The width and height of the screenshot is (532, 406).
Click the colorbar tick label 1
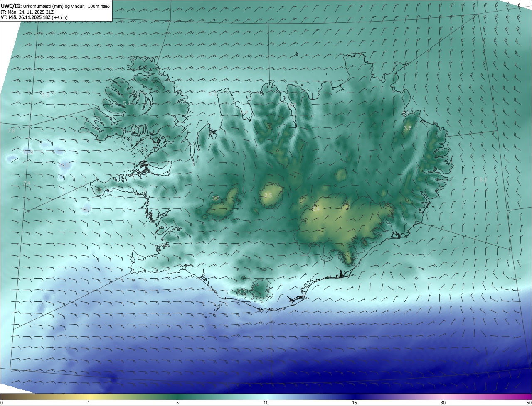[x=89, y=403]
